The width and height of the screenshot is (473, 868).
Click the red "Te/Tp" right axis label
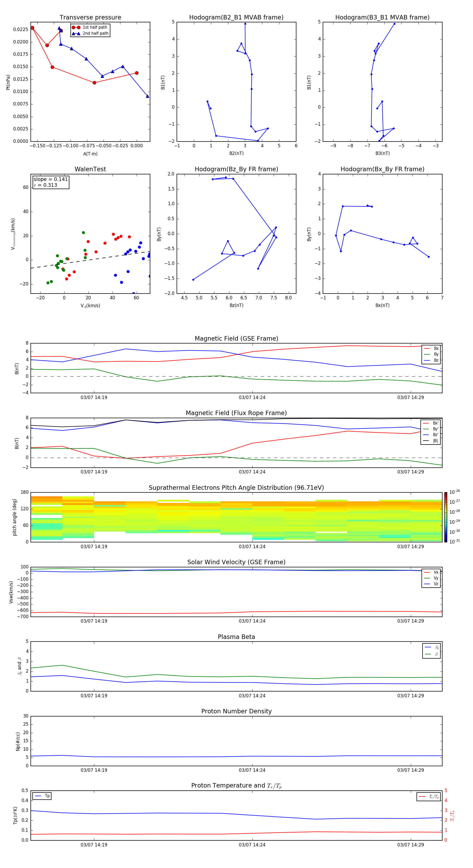452,815
